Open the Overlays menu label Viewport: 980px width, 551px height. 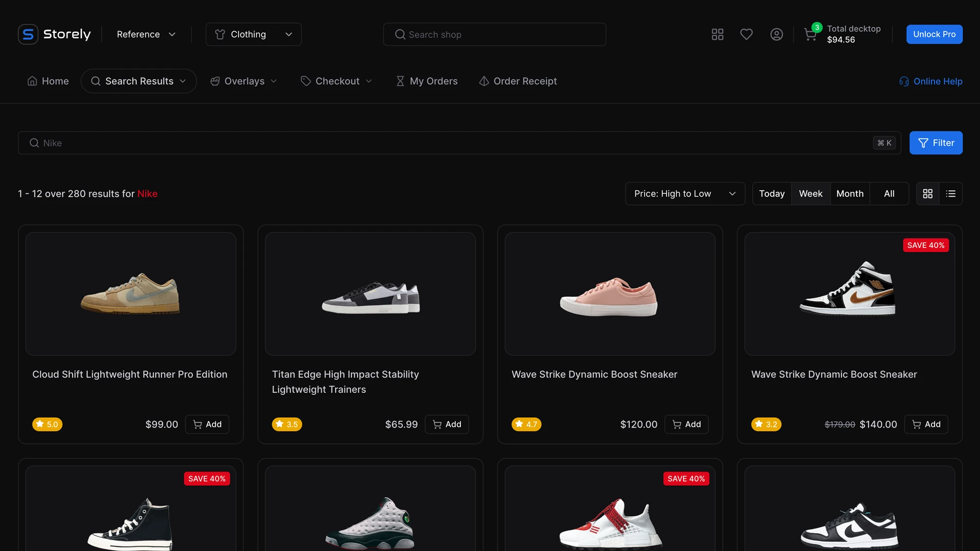pyautogui.click(x=244, y=81)
